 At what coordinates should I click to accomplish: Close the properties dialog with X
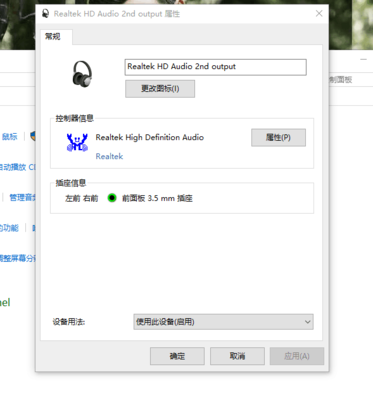(x=319, y=13)
